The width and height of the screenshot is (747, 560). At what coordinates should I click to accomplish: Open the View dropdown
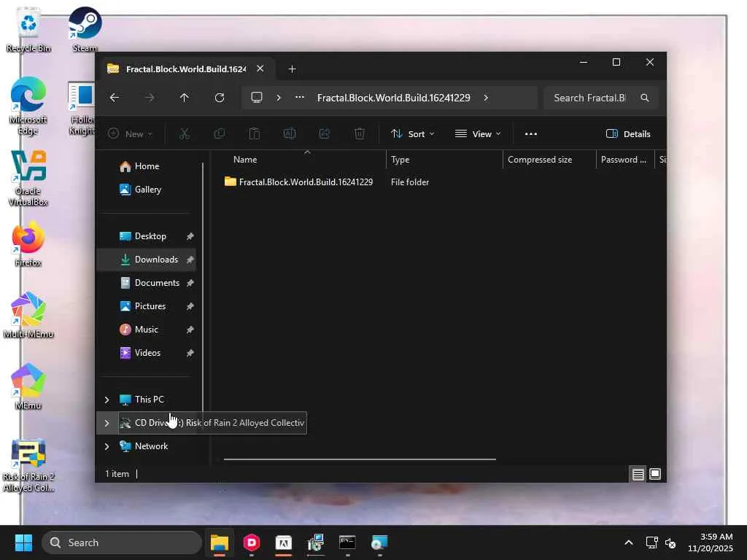pos(478,134)
